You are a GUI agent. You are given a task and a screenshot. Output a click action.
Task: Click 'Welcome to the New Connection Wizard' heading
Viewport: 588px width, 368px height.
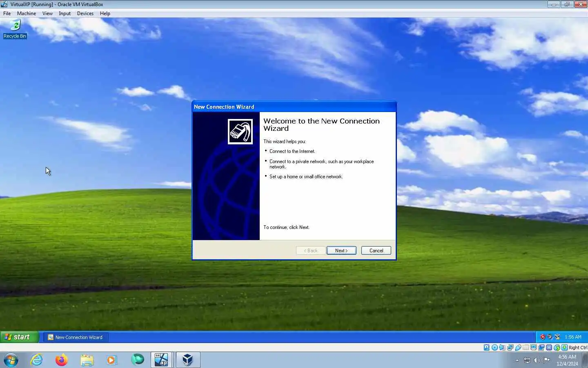pyautogui.click(x=321, y=125)
